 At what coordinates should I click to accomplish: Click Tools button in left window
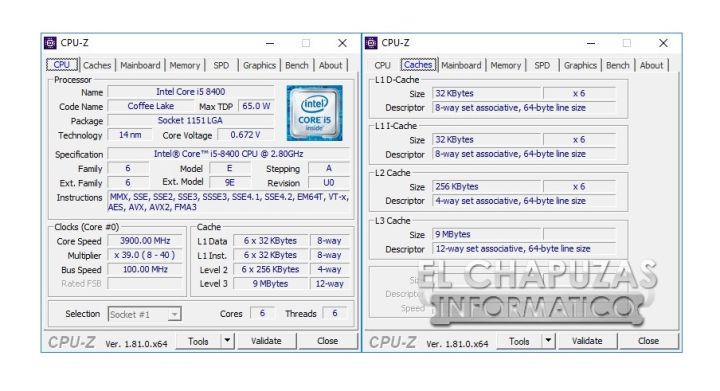198,341
